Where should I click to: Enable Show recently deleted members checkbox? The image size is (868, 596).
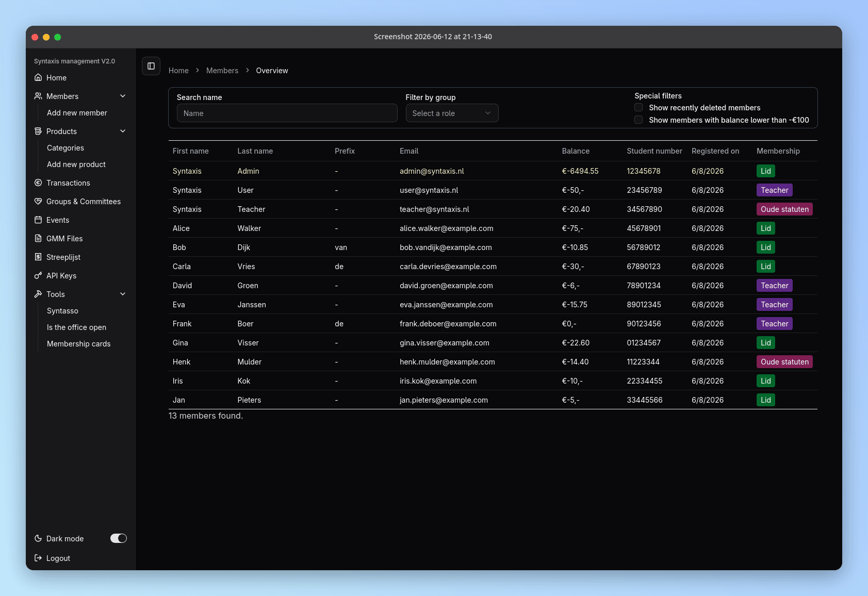pos(638,107)
